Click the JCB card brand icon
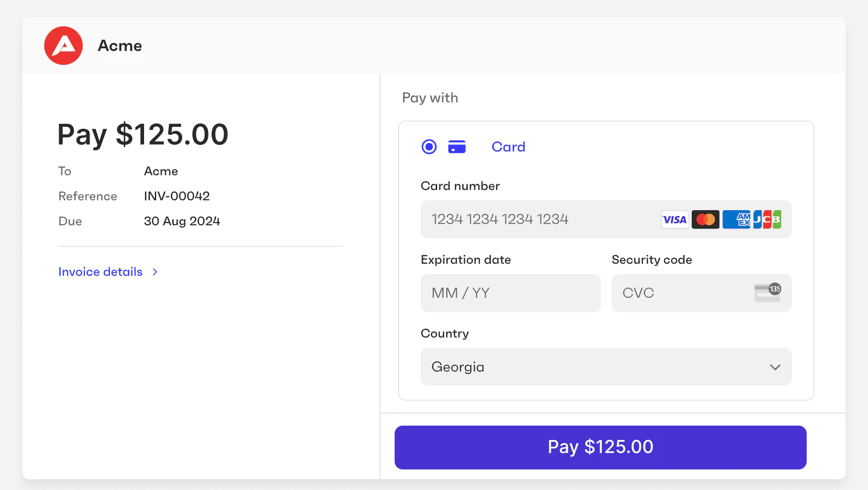Viewport: 868px width, 490px height. [x=766, y=219]
